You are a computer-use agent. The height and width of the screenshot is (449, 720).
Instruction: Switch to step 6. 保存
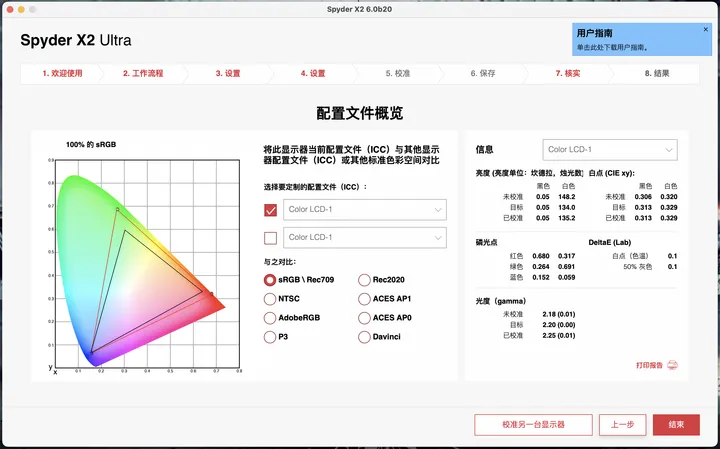click(x=483, y=73)
